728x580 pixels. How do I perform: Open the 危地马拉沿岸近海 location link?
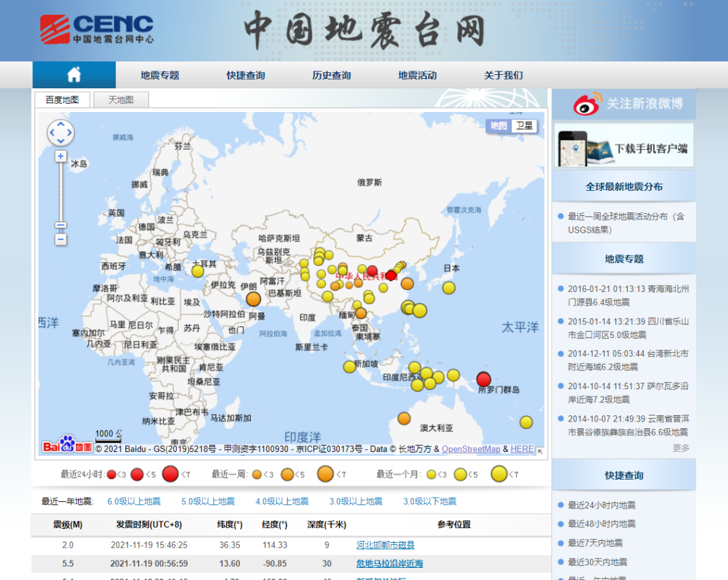point(390,564)
